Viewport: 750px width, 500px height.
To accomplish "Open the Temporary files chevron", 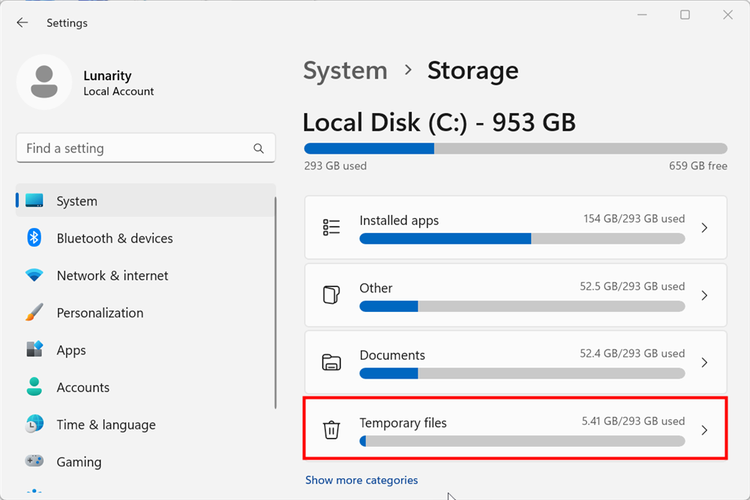I will 704,430.
